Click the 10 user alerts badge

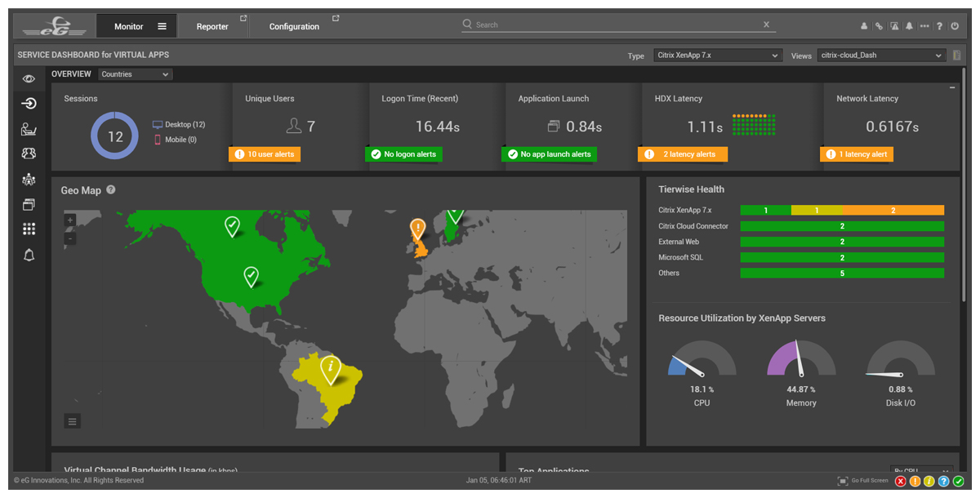pyautogui.click(x=265, y=154)
